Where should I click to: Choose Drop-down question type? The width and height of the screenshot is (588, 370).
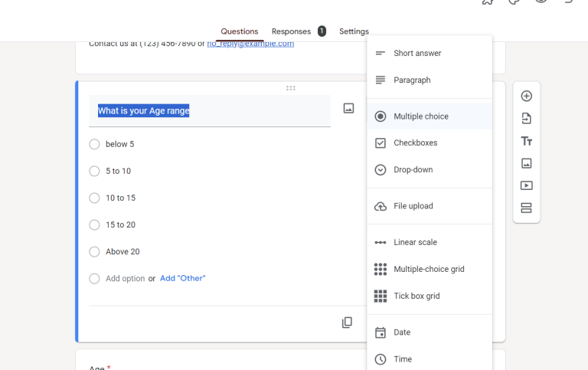click(x=430, y=169)
